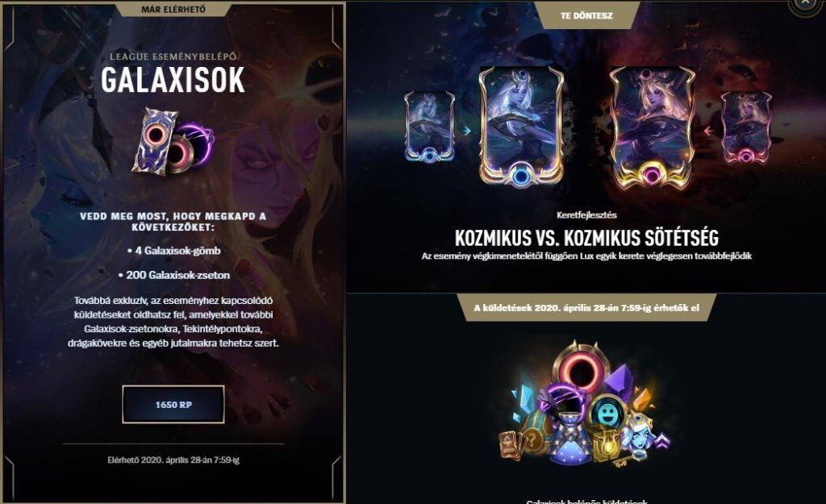
Task: Click the Lux face emote reward icon
Action: pos(640,435)
